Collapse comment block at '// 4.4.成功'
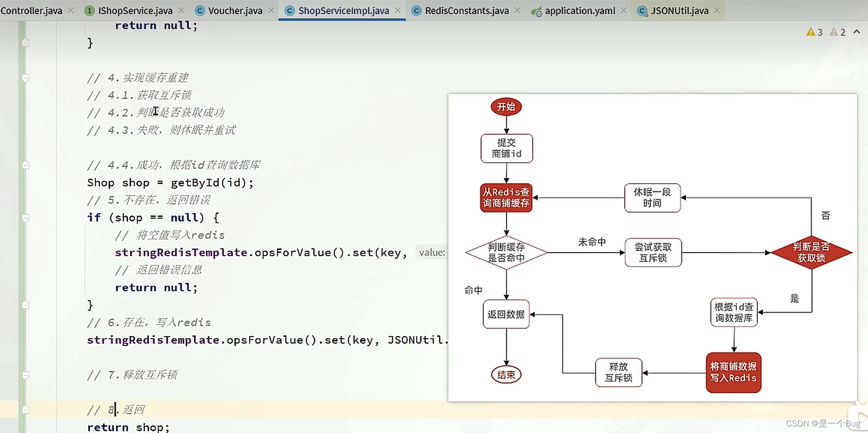 pyautogui.click(x=25, y=165)
